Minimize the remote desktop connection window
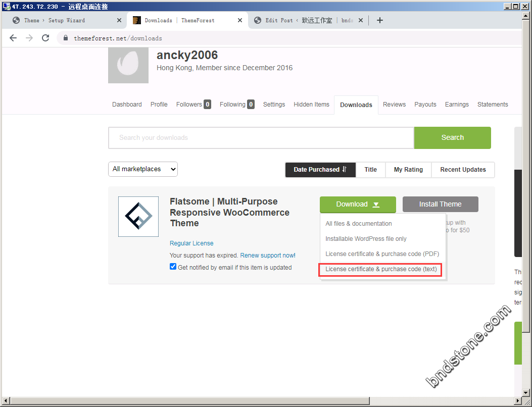The width and height of the screenshot is (532, 407). 507,7
